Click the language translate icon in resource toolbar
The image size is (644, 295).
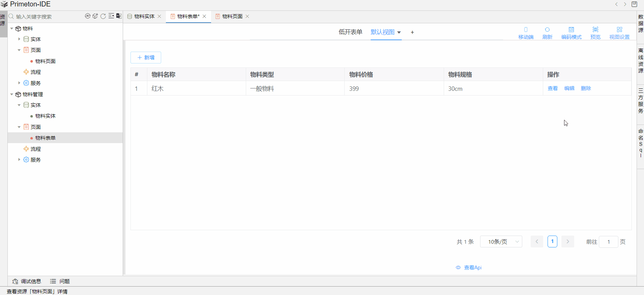coord(119,16)
